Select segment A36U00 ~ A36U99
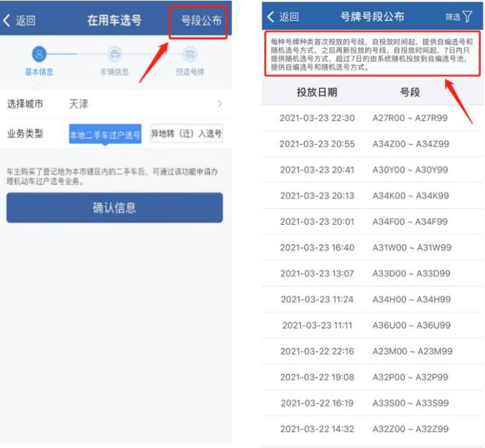Image resolution: width=485 pixels, height=448 pixels. [411, 326]
